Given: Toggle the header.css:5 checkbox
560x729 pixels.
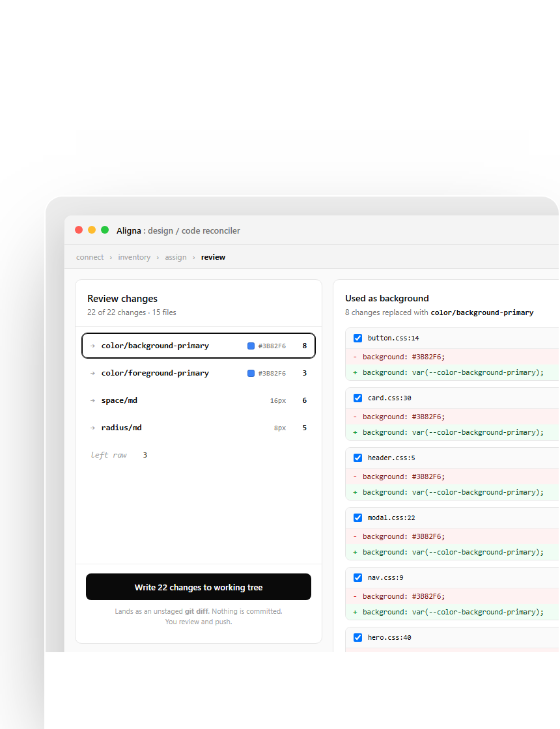Looking at the screenshot, I should pos(357,458).
